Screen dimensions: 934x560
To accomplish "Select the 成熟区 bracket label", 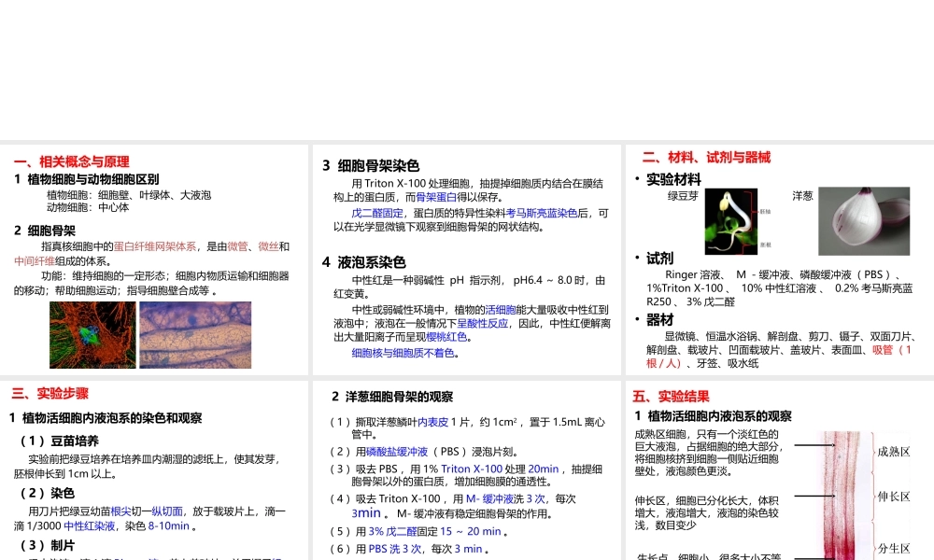I will 895,453.
